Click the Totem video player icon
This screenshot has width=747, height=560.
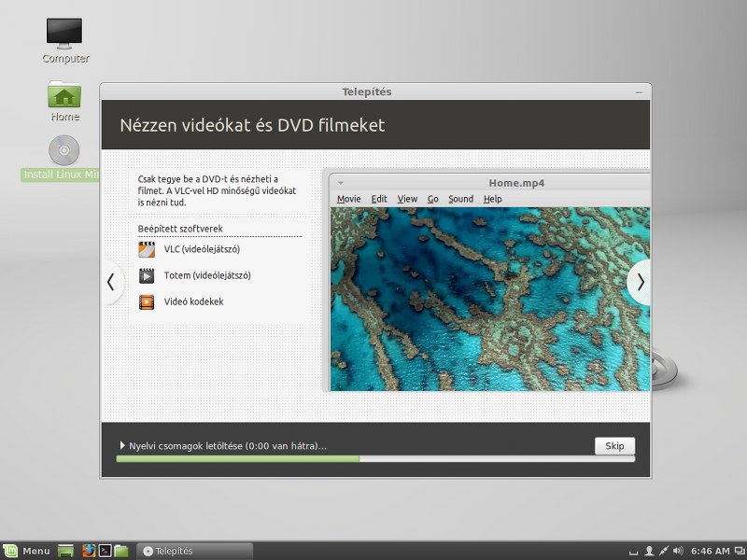(x=147, y=275)
